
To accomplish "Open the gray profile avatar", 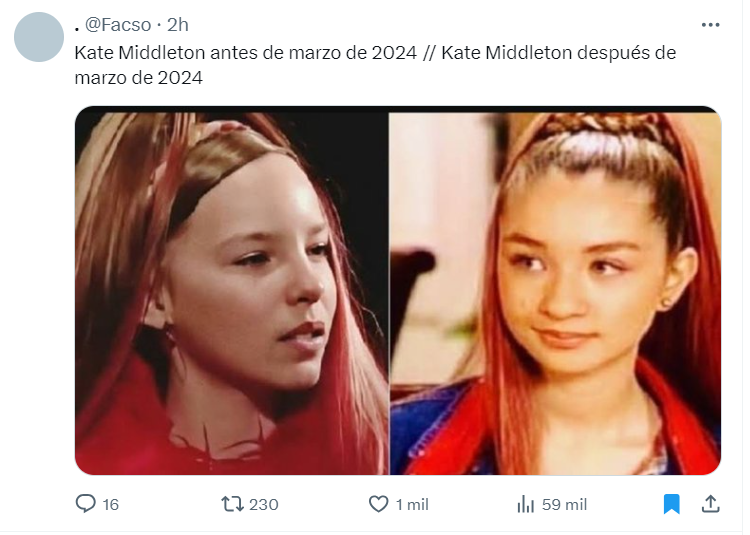I will click(x=39, y=37).
